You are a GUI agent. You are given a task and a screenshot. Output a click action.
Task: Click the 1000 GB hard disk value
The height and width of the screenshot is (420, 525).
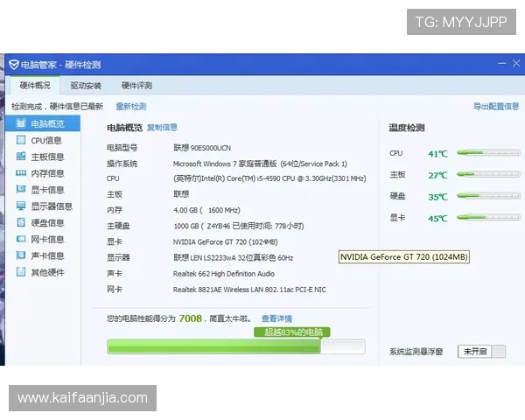[x=238, y=226]
